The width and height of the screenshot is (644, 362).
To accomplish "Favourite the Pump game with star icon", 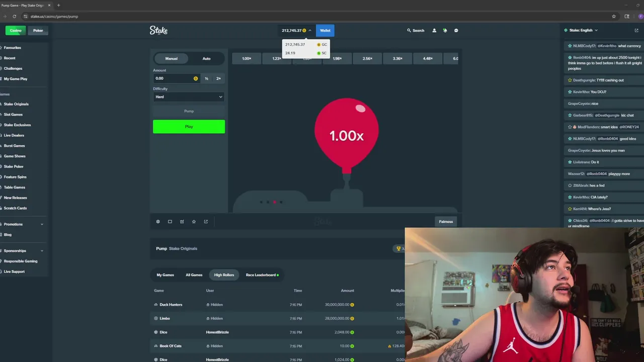I will click(x=194, y=222).
